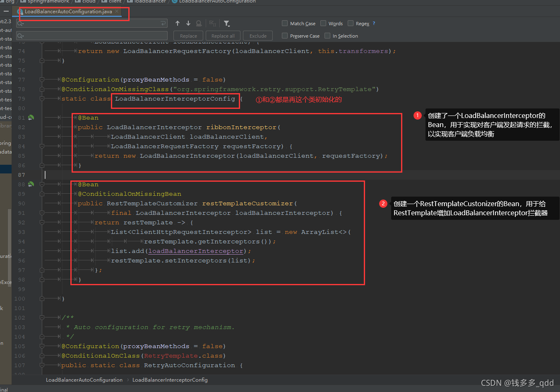This screenshot has width=560, height=392.
Task: Click restTemplateCustomizer method name
Action: (x=248, y=203)
